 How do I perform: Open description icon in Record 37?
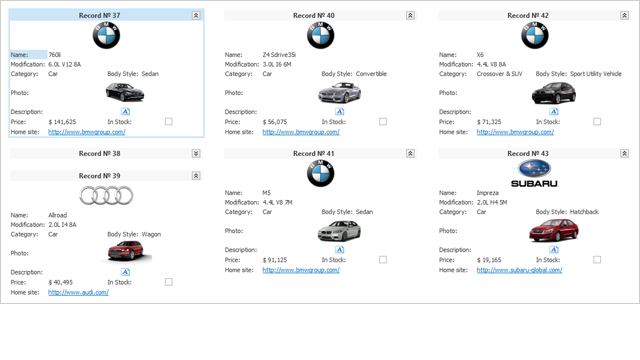point(125,111)
